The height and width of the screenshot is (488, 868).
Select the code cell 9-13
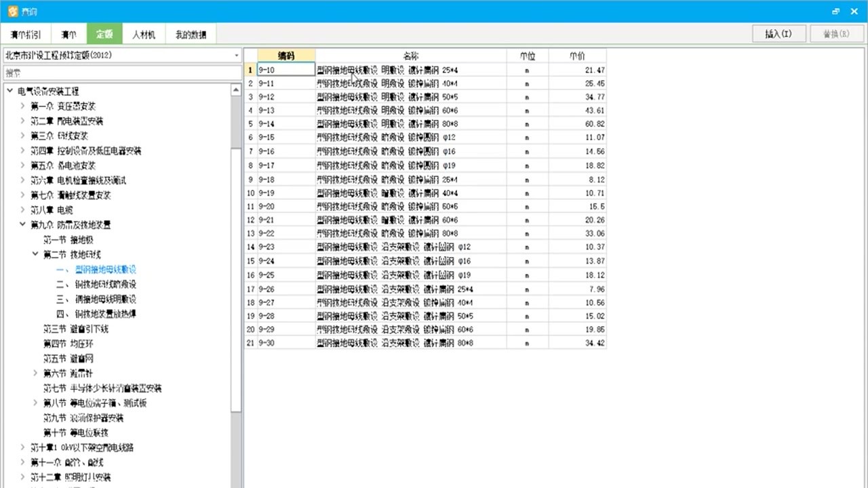[x=286, y=110]
